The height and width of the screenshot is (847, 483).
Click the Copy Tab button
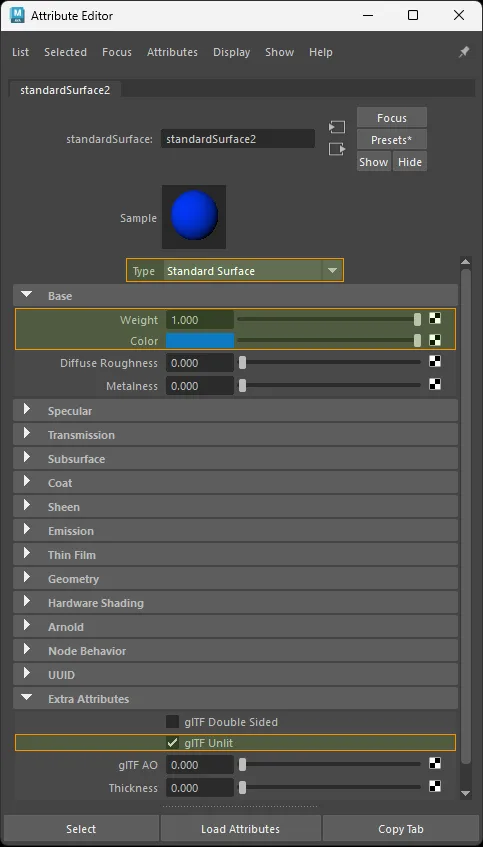[x=401, y=829]
